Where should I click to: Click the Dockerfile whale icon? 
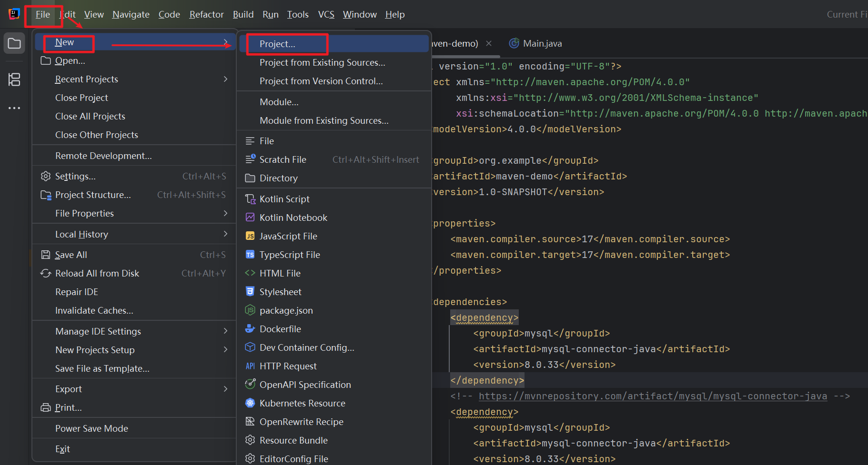[250, 329]
